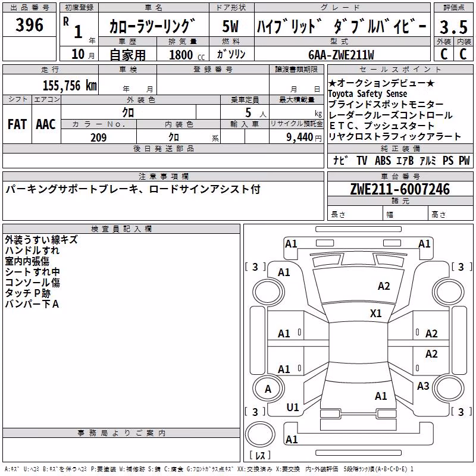Select the overall score 3.5
476x476 pixels.
tap(454, 27)
